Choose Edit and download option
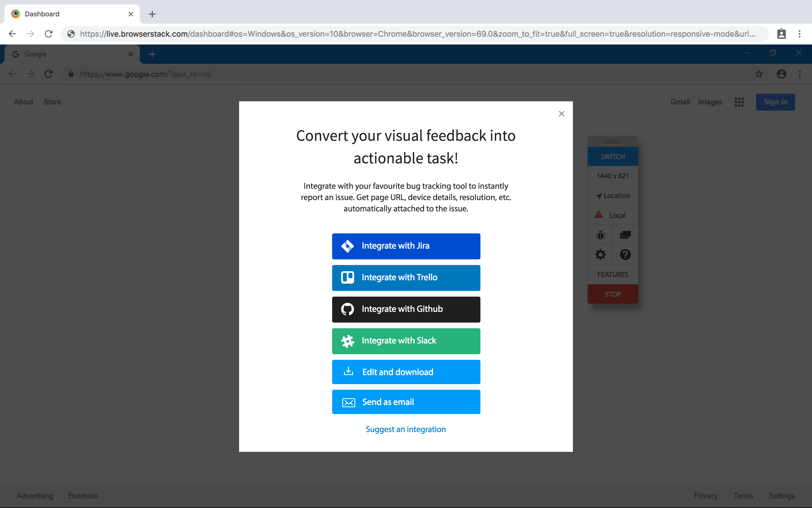This screenshot has height=508, width=812. pos(406,372)
